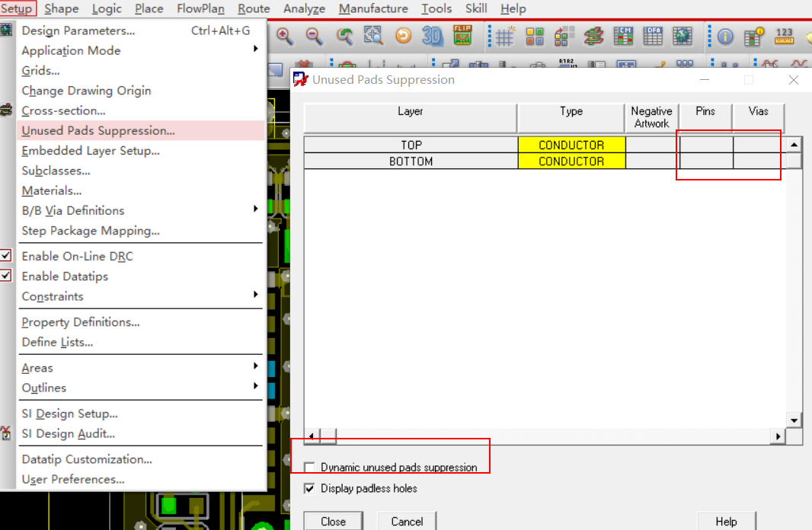Click the R1R2 auto-rename refdes icon
812x530 pixels.
point(567,64)
